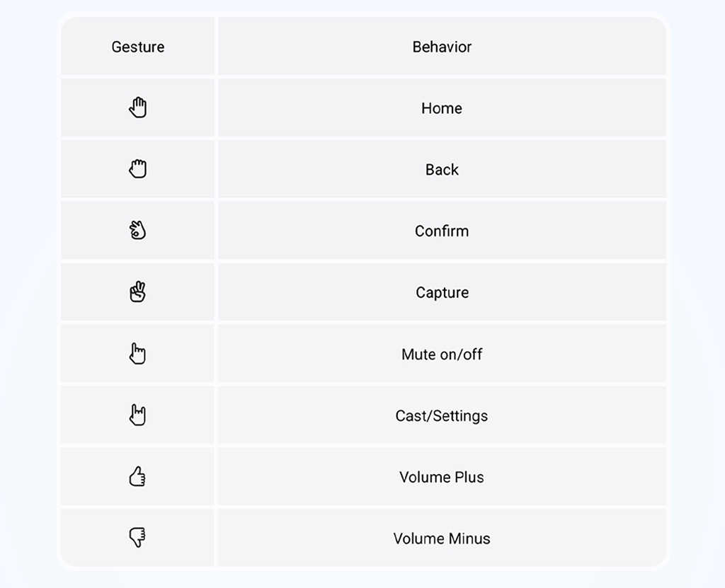Click the Behavior column header
Screen dimensions: 725x588
coord(442,46)
